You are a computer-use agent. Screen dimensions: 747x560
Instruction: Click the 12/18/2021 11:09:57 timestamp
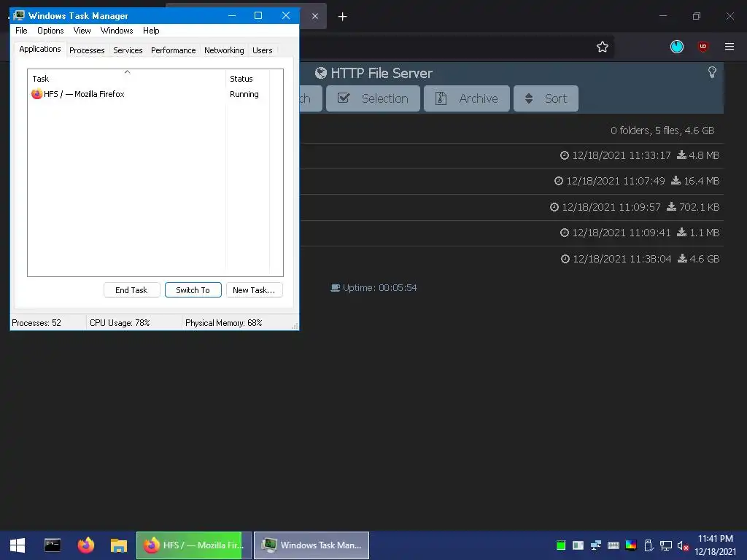(611, 207)
